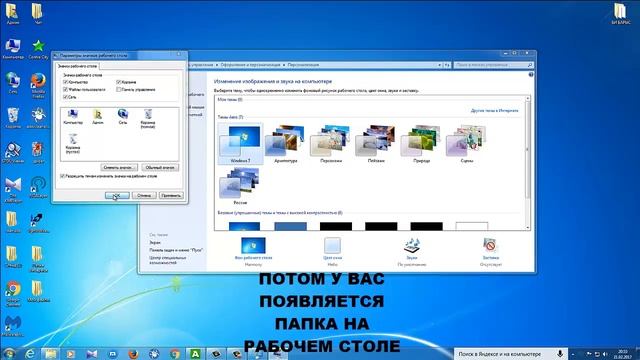Image resolution: width=640 pixels, height=360 pixels.
Task: Toggle allow themes to change icons checkbox
Action: (62, 176)
